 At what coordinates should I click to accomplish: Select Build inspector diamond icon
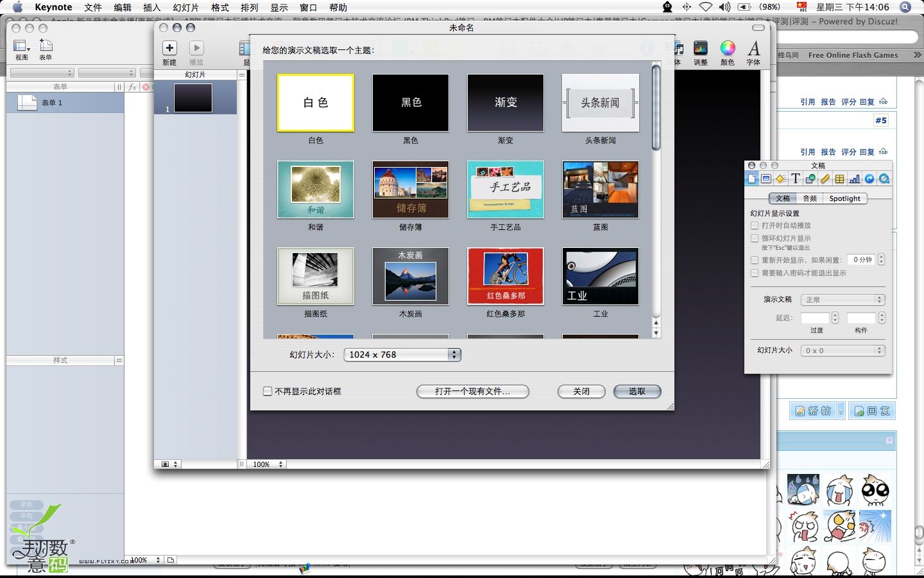pyautogui.click(x=780, y=179)
